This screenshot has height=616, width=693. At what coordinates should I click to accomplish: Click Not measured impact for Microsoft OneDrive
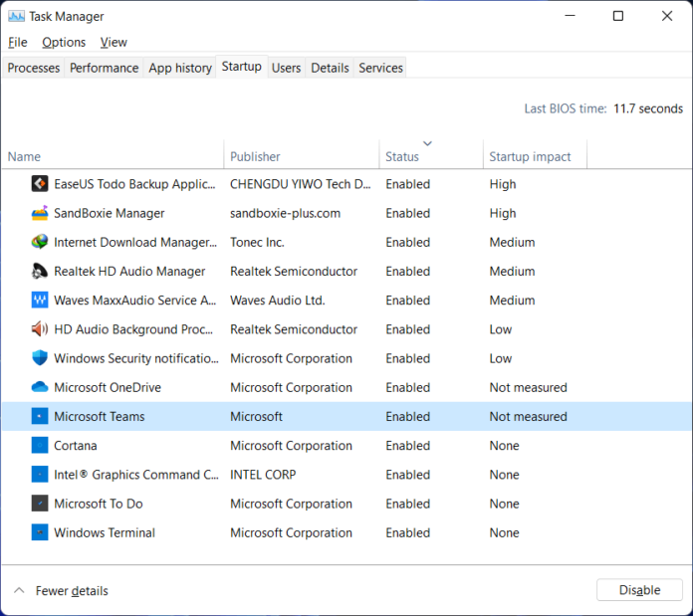[528, 388]
